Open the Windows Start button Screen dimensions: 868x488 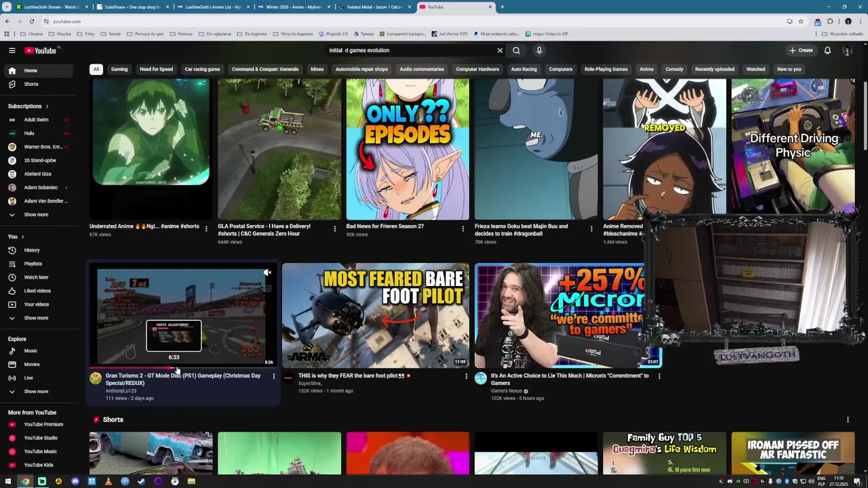pyautogui.click(x=9, y=481)
